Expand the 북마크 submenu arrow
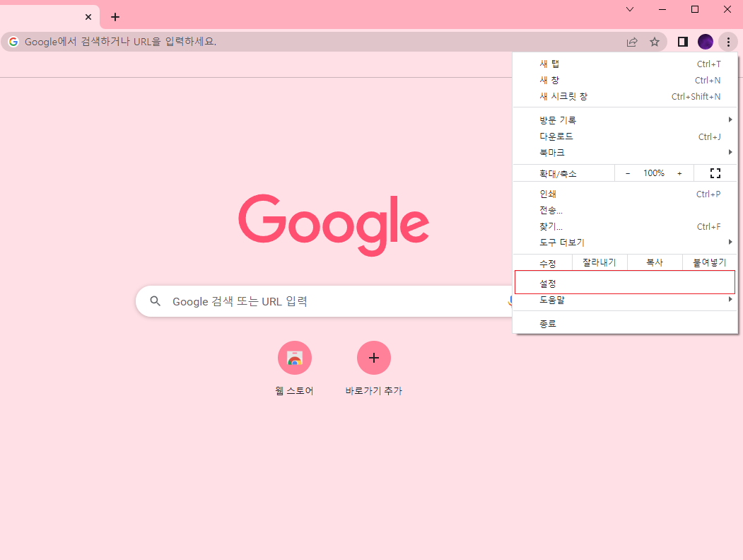This screenshot has width=743, height=560. (730, 152)
